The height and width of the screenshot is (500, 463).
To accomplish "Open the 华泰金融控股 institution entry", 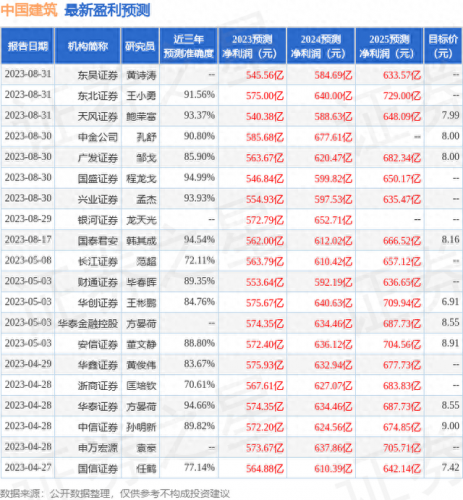I will (88, 323).
